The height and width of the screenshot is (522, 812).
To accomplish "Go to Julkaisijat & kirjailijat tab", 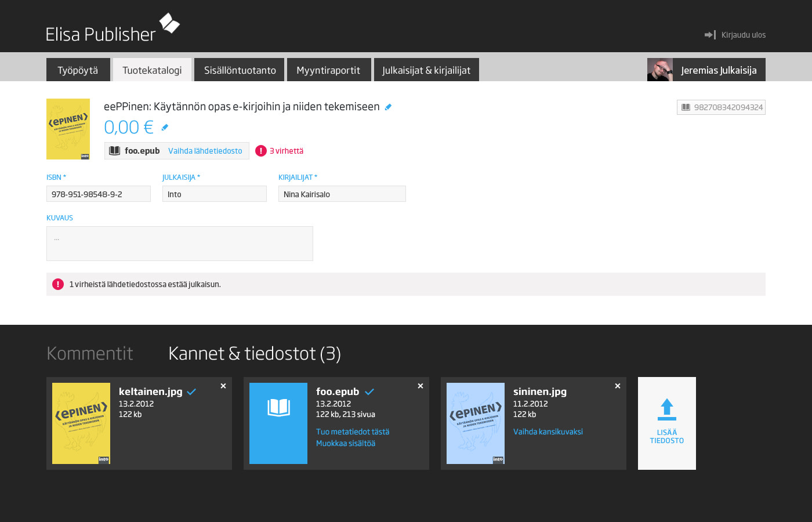I will (426, 70).
